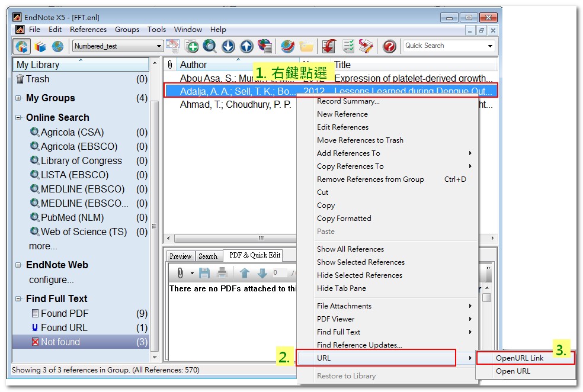Click the Copy to Local Library toolbar icon
The image size is (583, 392).
(172, 46)
